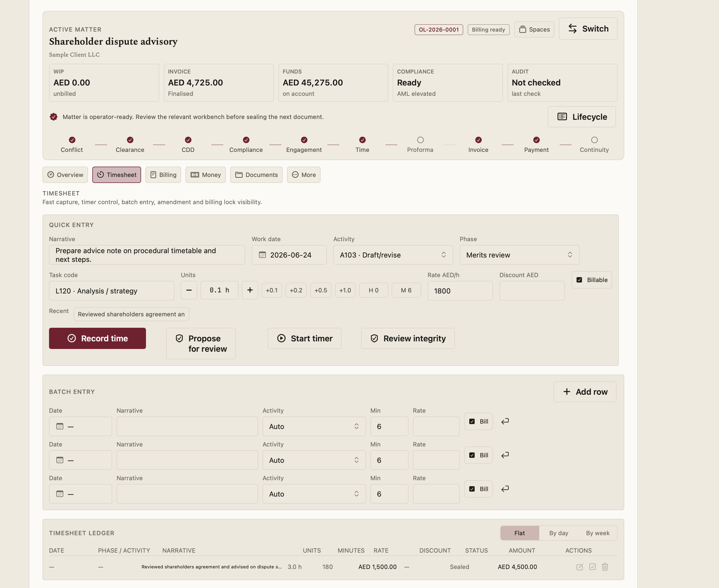719x588 pixels.
Task: Open second batch row date calendar icon
Action: (x=60, y=460)
